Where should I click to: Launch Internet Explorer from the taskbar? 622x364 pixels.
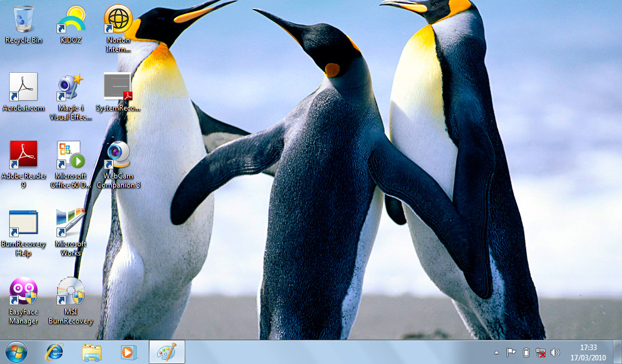[x=55, y=352]
